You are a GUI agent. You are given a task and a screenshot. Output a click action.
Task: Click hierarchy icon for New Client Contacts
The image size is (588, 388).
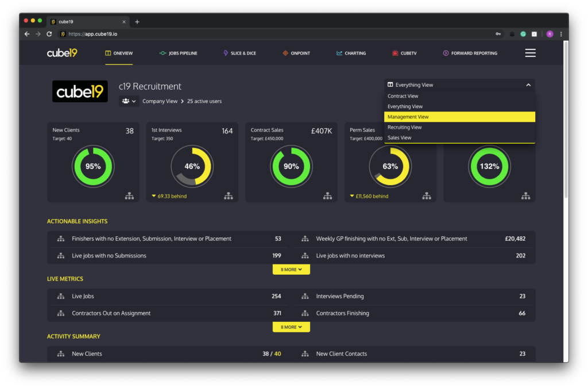[305, 354]
